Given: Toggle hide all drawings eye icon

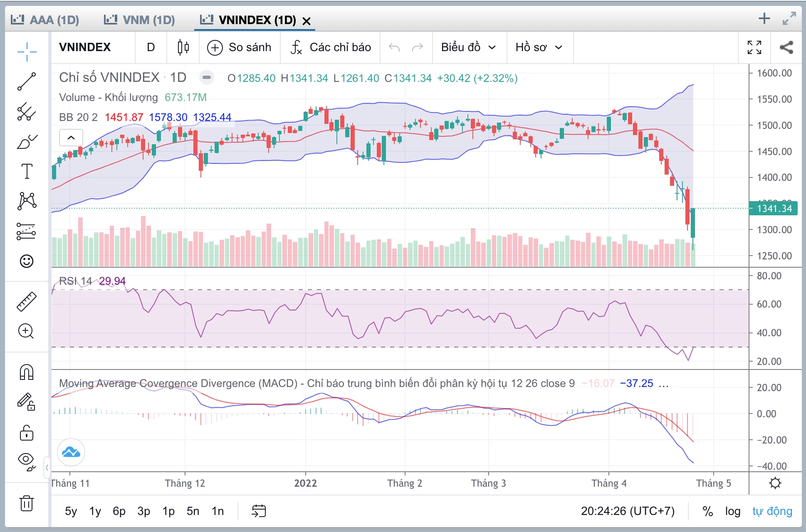Looking at the screenshot, I should click(27, 461).
